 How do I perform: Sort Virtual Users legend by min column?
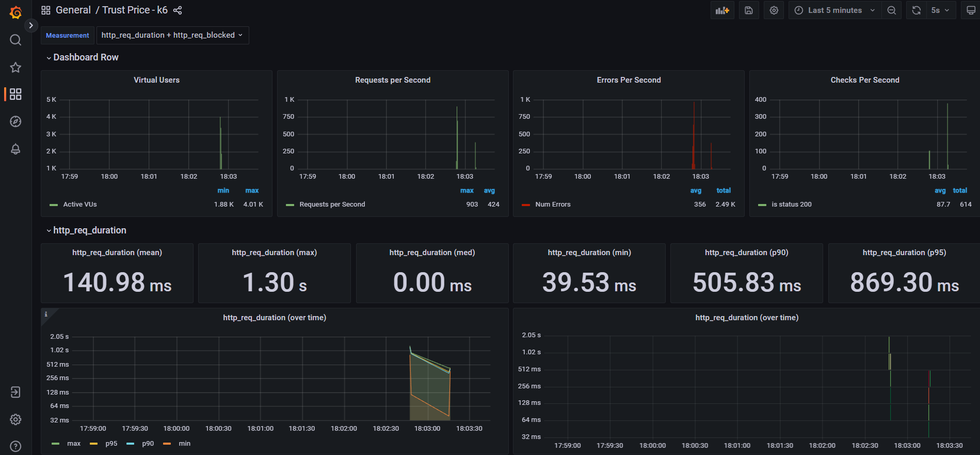(x=223, y=191)
